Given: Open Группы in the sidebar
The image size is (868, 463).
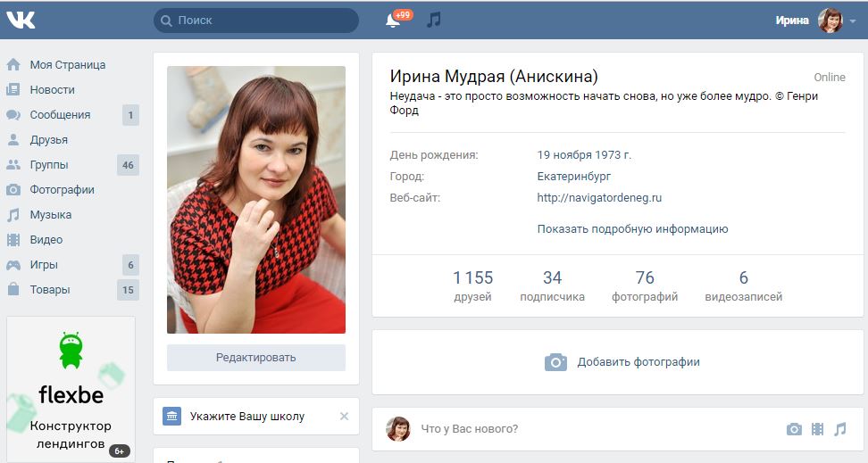Looking at the screenshot, I should (x=49, y=165).
